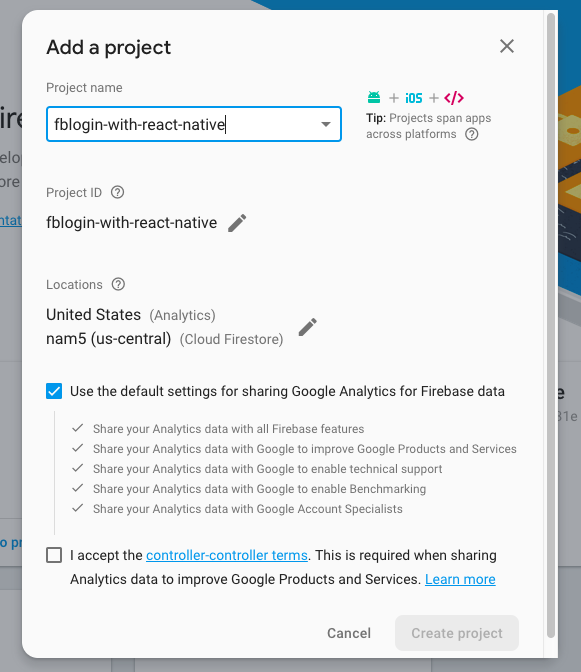Edit locations with the pencil icon
The width and height of the screenshot is (581, 672).
point(308,327)
